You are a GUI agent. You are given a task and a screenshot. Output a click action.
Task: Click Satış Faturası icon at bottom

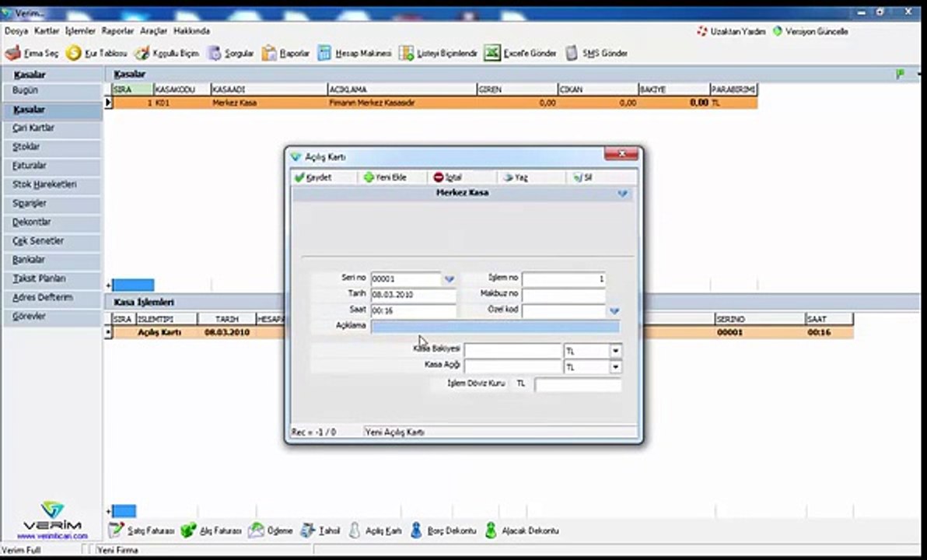117,530
